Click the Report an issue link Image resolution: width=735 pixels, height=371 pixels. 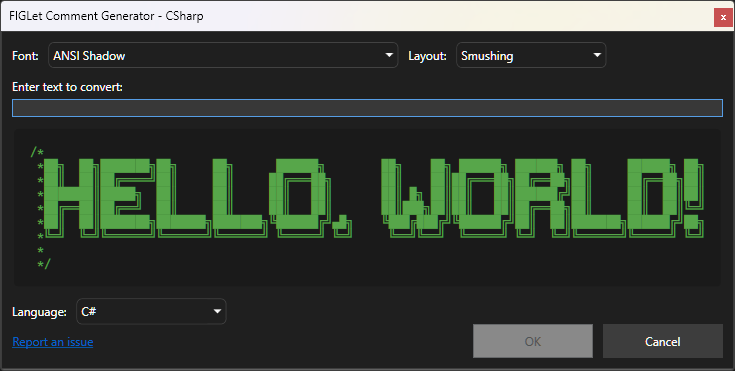click(x=52, y=342)
